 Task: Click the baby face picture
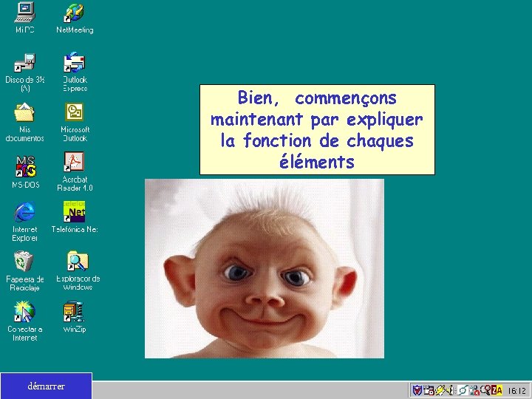265,268
